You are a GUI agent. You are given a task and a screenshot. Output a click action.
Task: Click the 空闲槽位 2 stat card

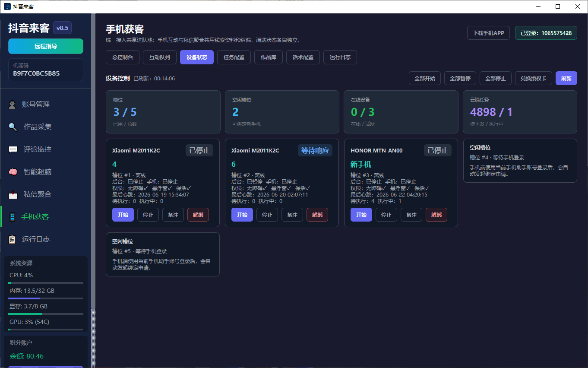pos(282,112)
